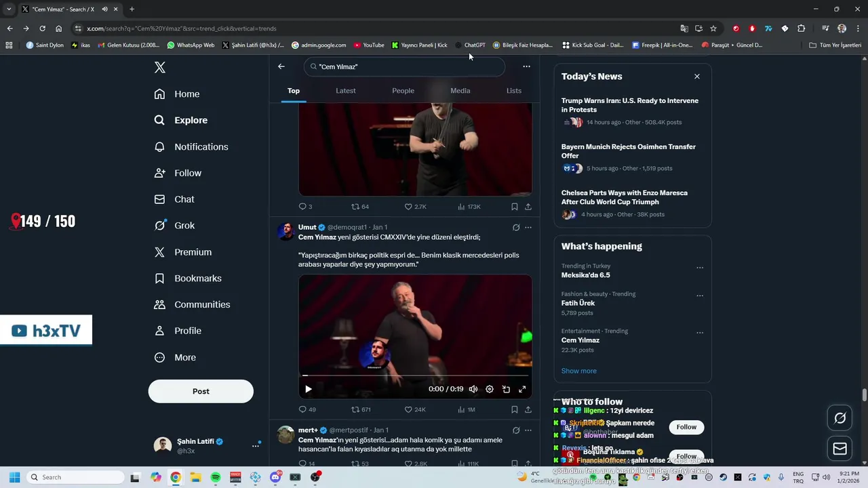Switch to the Latest tab
The width and height of the screenshot is (868, 488).
(x=346, y=91)
